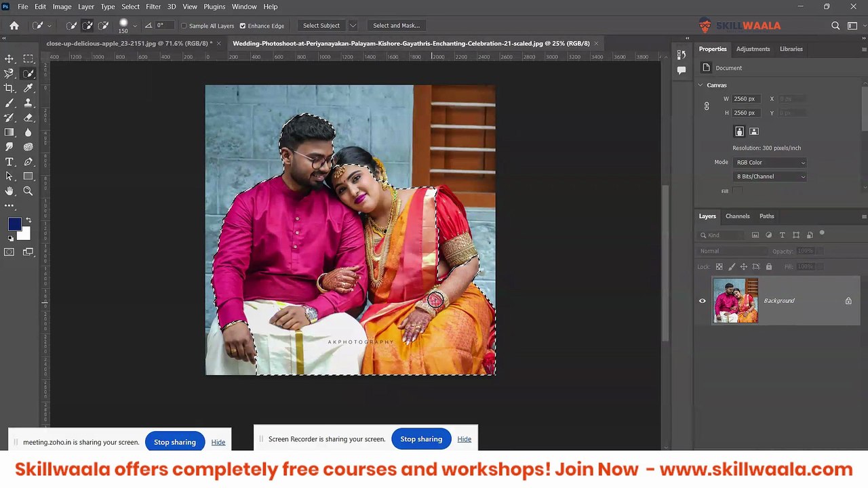Select the Gradient tool
The width and height of the screenshot is (868, 488).
pyautogui.click(x=9, y=132)
